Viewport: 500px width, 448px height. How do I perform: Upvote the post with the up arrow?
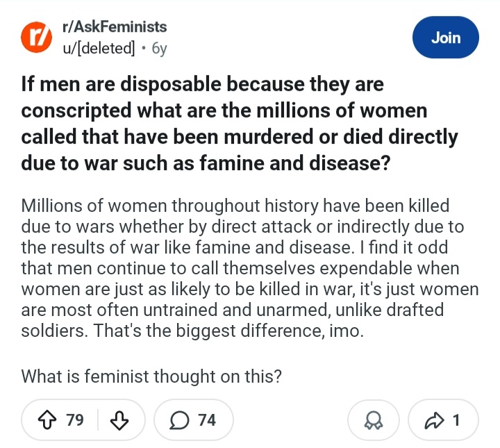pos(50,420)
